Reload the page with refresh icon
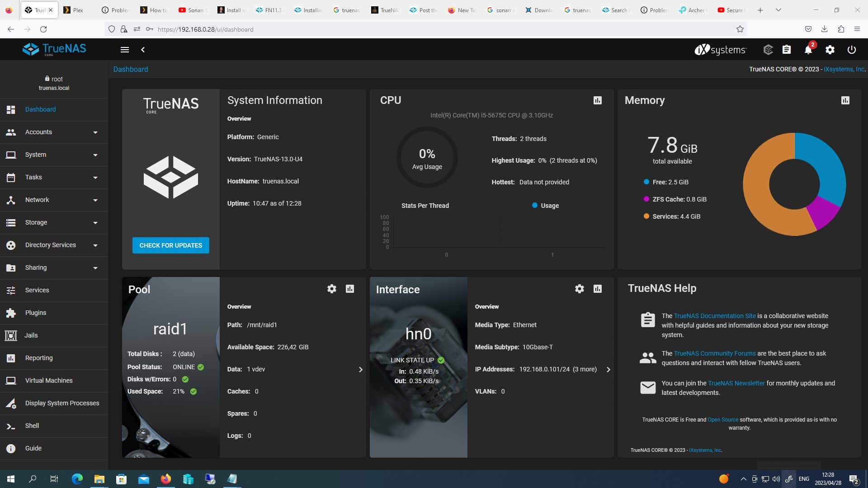 coord(43,29)
